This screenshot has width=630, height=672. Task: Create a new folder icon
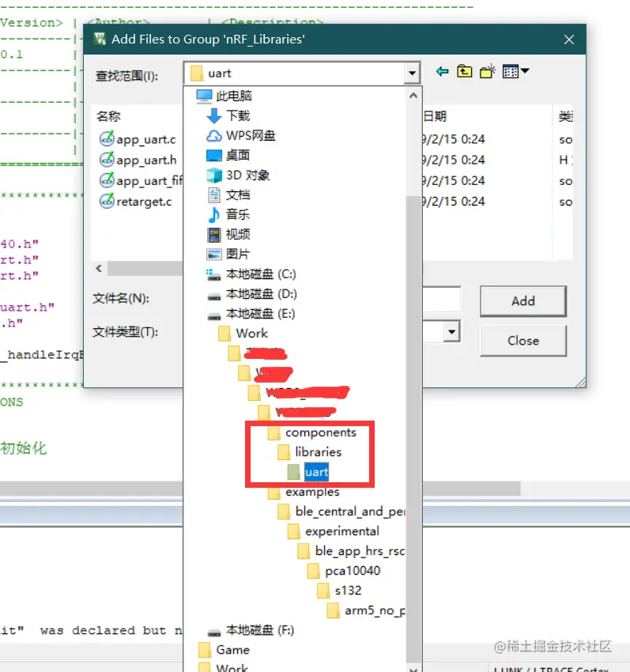[487, 72]
